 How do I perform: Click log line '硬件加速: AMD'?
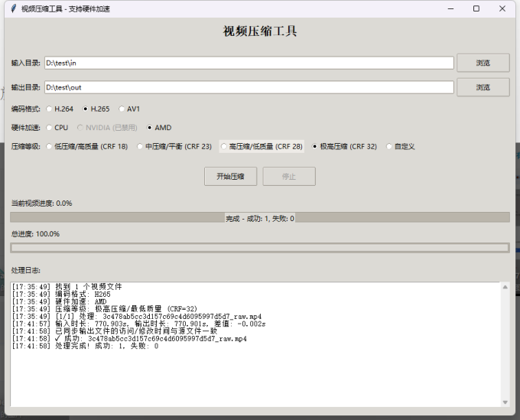[x=60, y=301]
